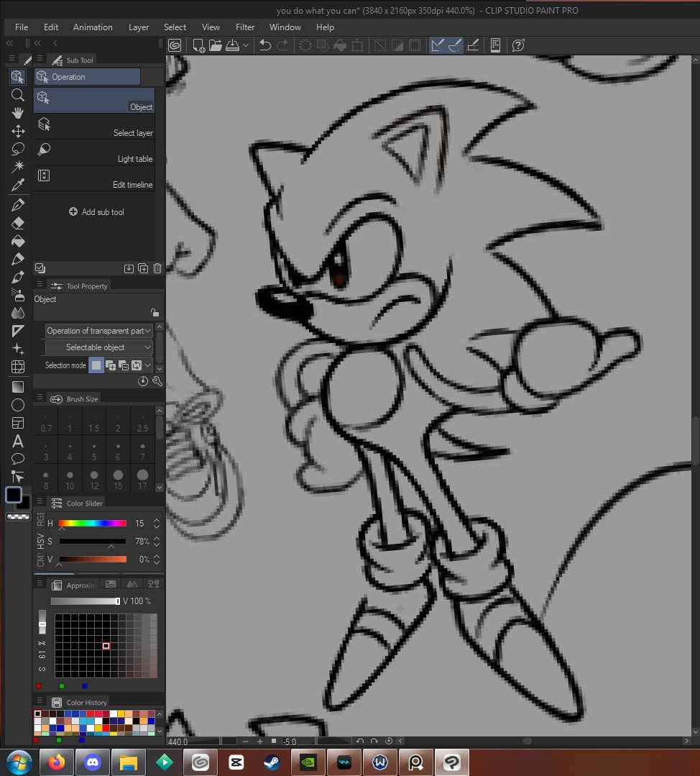
Task: Enable Add to selection mode
Action: [110, 365]
